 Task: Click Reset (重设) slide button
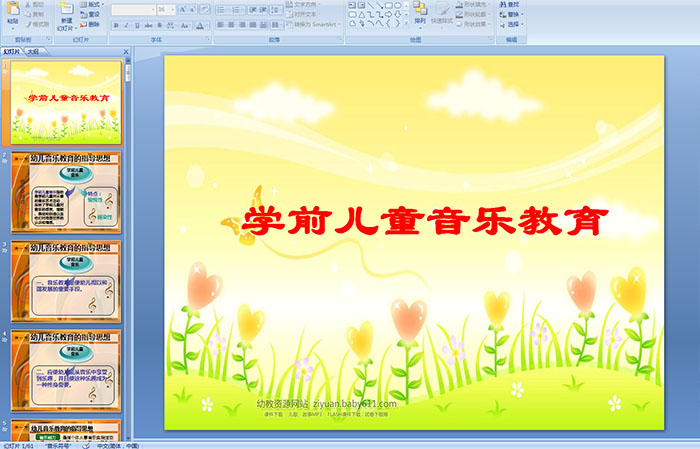(x=90, y=14)
